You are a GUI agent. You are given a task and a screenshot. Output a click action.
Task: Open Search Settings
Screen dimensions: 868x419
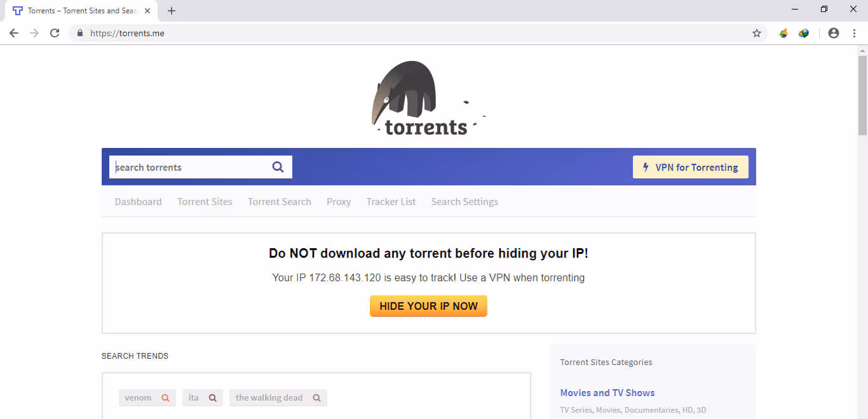pyautogui.click(x=465, y=202)
